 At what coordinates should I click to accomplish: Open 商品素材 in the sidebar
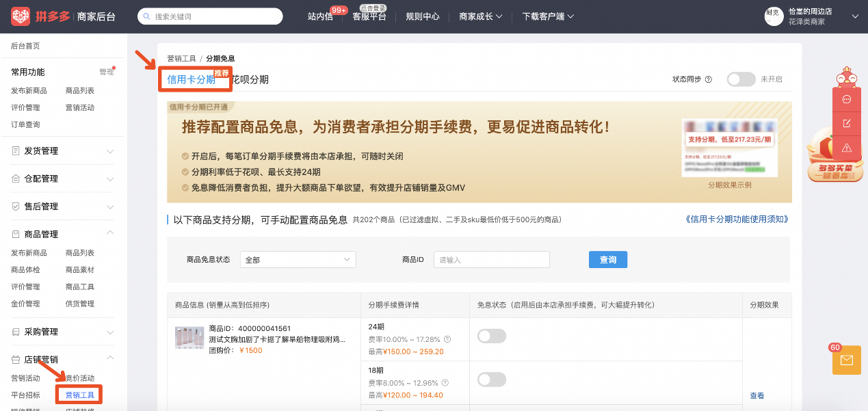[80, 270]
